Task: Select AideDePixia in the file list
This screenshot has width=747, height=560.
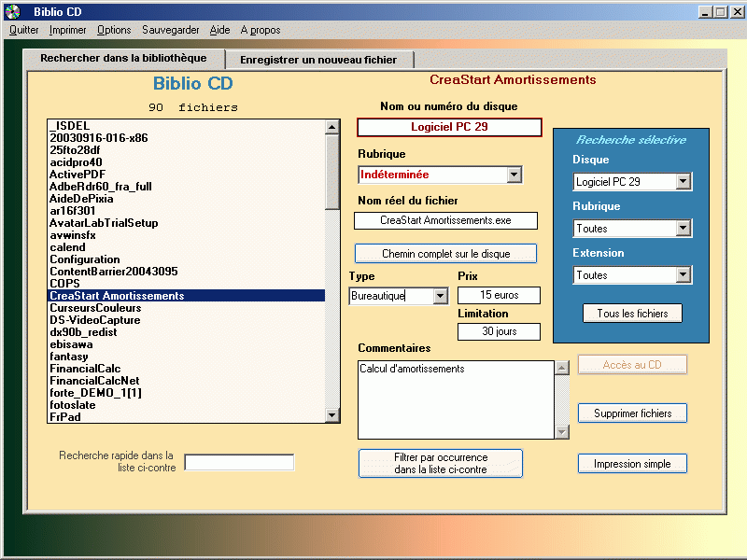Action: pyautogui.click(x=186, y=199)
